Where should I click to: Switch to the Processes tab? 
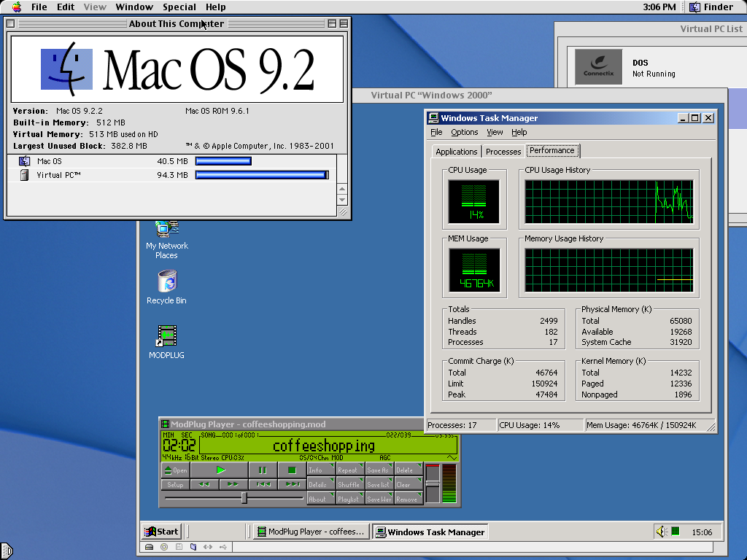pos(503,152)
